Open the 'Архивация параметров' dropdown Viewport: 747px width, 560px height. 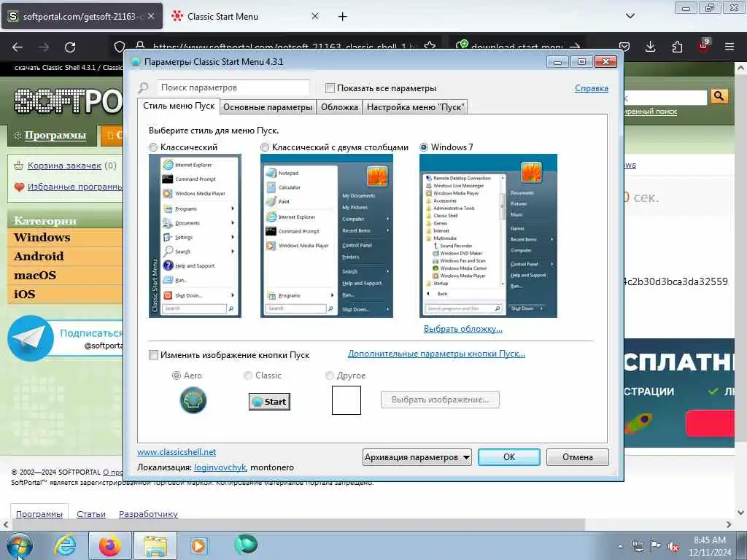point(417,457)
